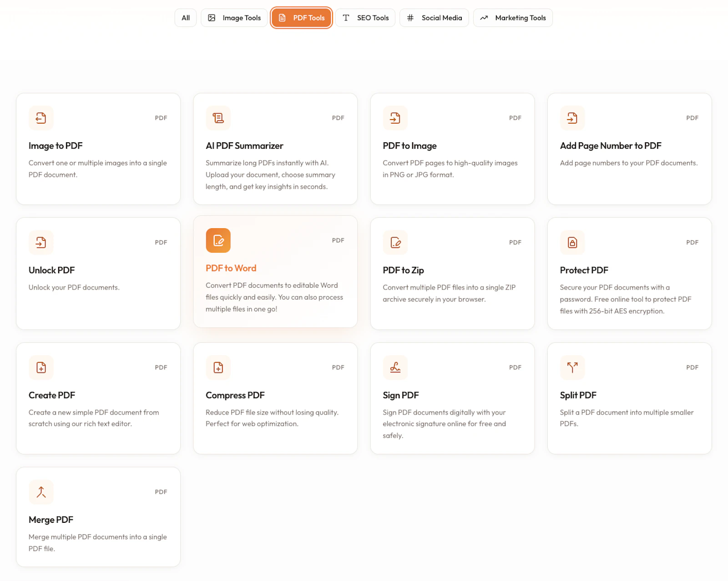Click the PDF tag on Merge PDF card
The image size is (728, 581).
point(161,492)
